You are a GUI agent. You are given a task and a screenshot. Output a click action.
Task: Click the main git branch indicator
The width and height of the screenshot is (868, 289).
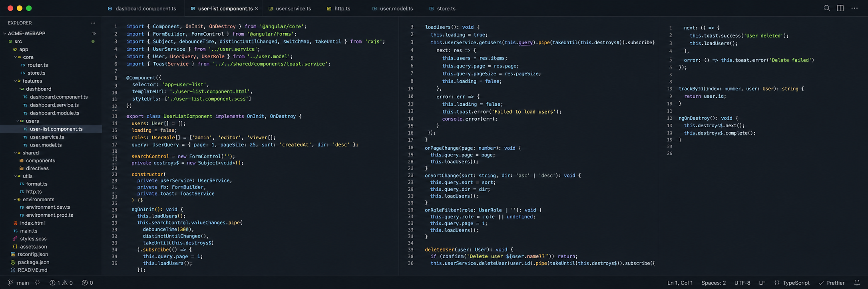pos(18,283)
